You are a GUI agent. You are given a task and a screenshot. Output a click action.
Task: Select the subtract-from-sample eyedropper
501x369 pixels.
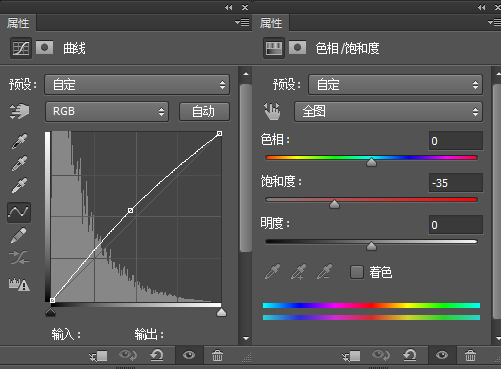(x=324, y=272)
